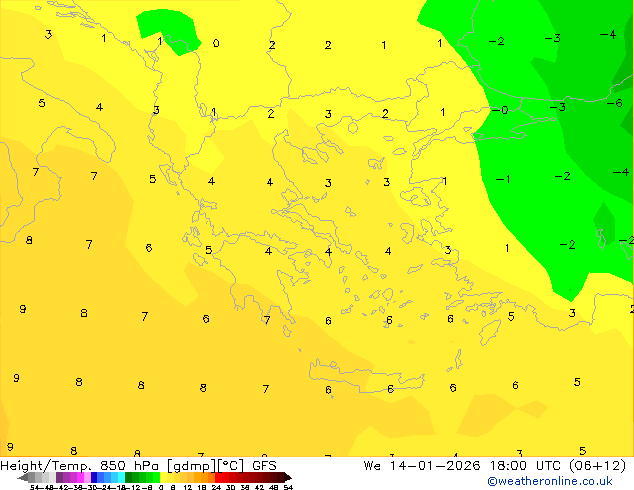The width and height of the screenshot is (634, 490).
Task: Click the 'GFS' model label
Action: coord(264,466)
